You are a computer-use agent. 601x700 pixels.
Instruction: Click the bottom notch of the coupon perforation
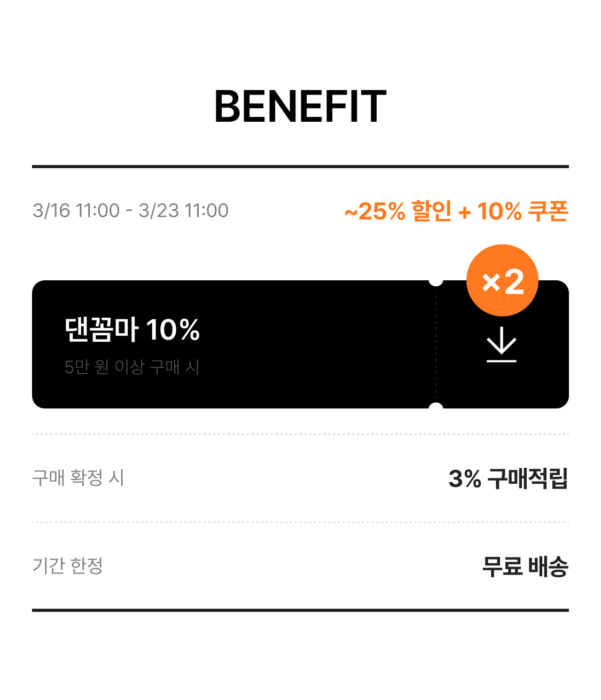pos(436,407)
